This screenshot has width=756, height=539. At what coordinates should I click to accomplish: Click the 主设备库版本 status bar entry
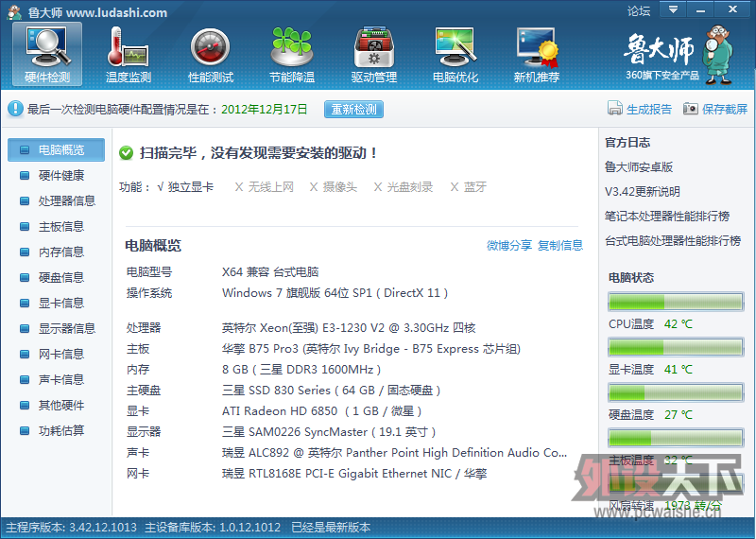213,528
